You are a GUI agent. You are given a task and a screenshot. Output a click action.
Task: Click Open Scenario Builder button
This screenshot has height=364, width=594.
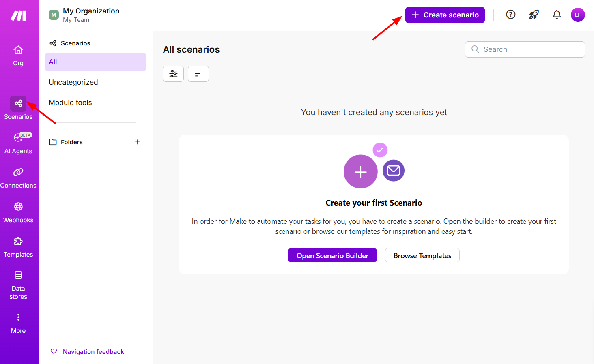[x=332, y=255]
